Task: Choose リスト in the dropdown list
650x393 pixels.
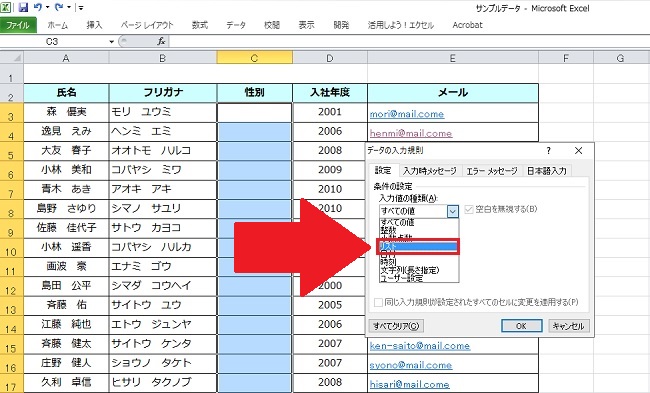Action: [419, 246]
